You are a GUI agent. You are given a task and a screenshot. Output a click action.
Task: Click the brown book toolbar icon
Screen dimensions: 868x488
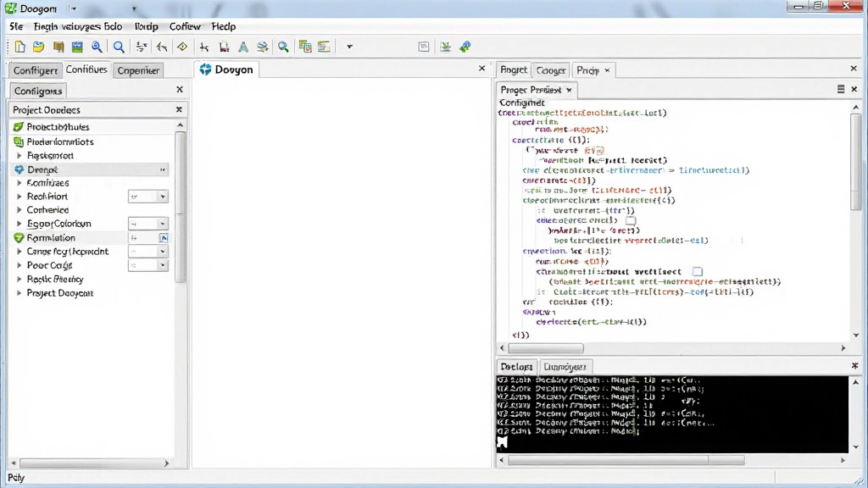tap(58, 47)
